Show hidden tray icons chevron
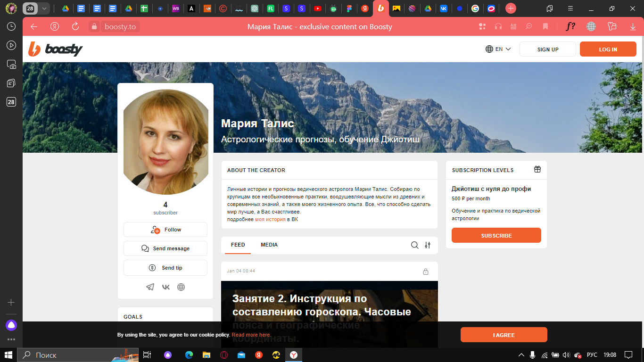This screenshot has width=644, height=362. click(521, 354)
